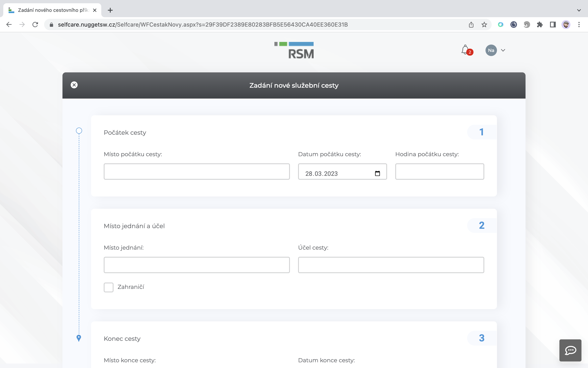Open the Chrome profile avatar
588x368 pixels.
(566, 25)
